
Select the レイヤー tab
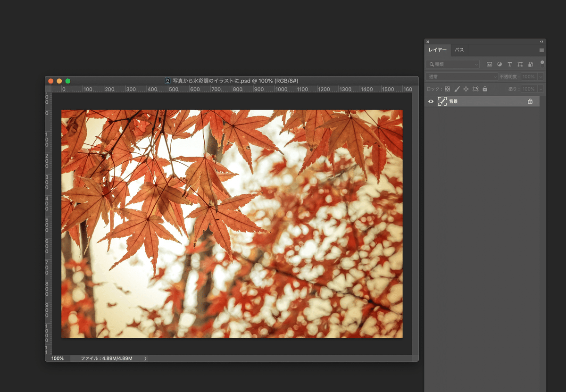point(438,50)
